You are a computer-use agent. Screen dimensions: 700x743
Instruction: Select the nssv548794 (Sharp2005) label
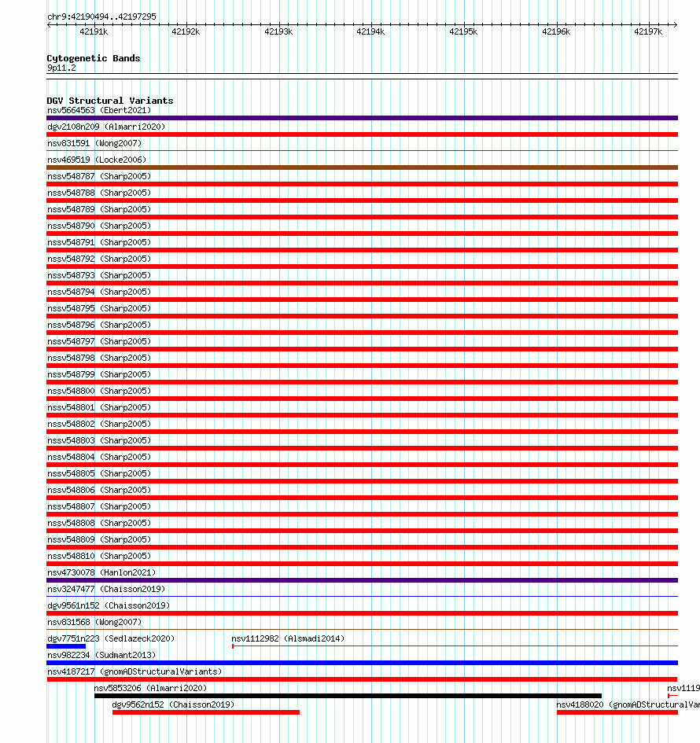click(x=99, y=292)
